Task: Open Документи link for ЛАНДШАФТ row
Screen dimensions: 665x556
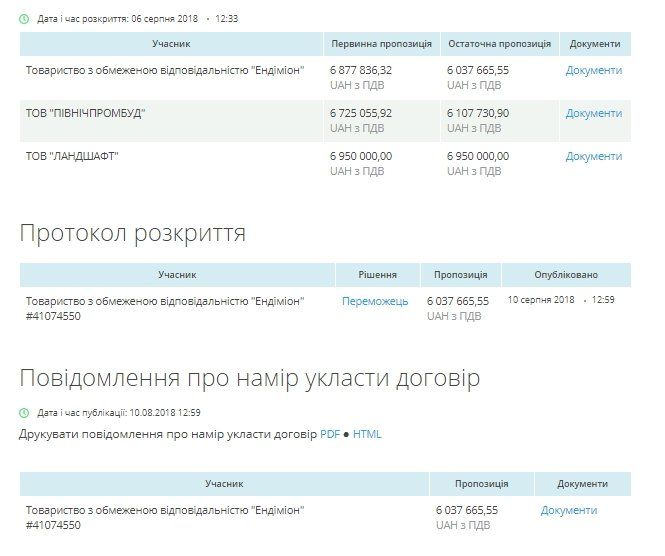Action: pyautogui.click(x=594, y=156)
